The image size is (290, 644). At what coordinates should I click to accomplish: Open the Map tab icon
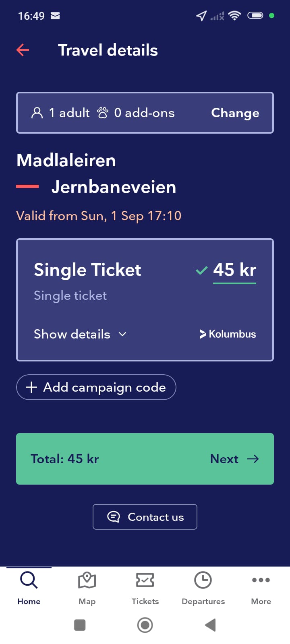(x=87, y=580)
